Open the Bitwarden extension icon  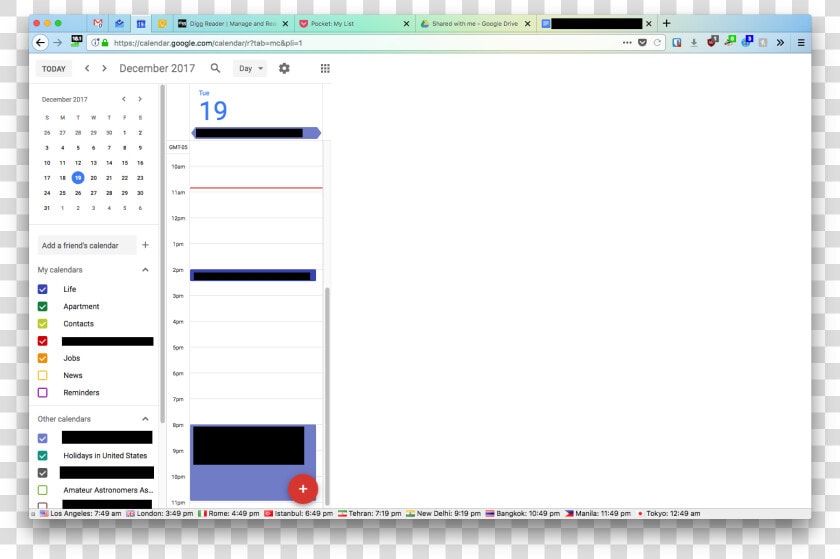point(677,42)
